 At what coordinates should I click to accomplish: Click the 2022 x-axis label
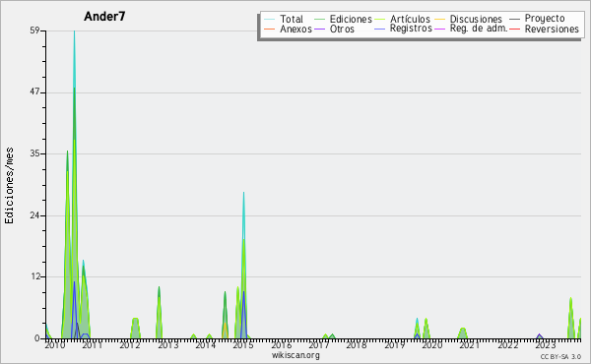pos(507,345)
